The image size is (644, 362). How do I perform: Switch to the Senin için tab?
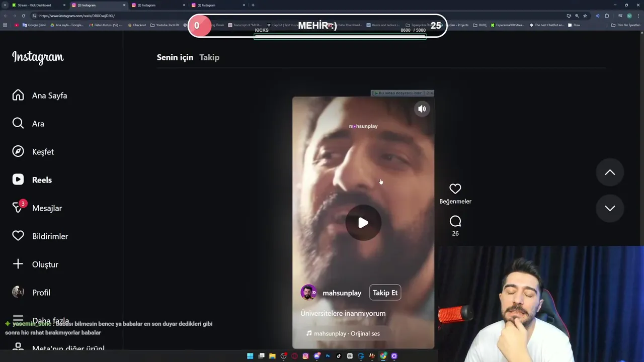175,57
